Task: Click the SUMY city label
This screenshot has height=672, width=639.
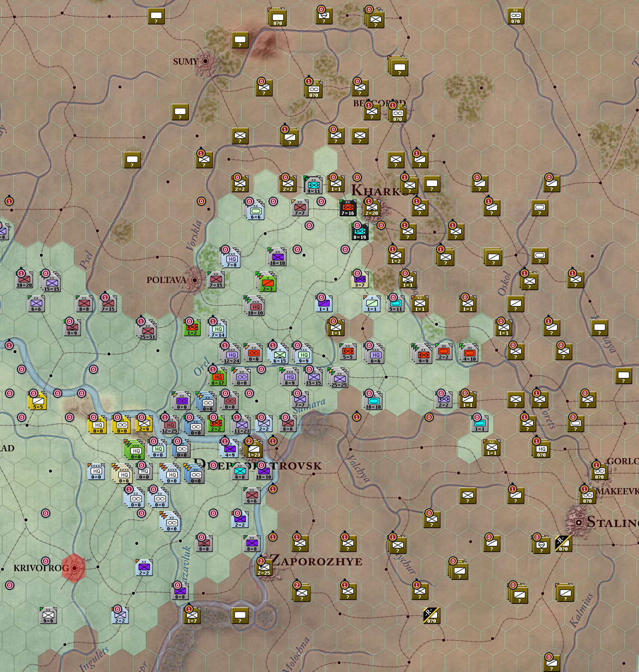Action: pos(186,61)
